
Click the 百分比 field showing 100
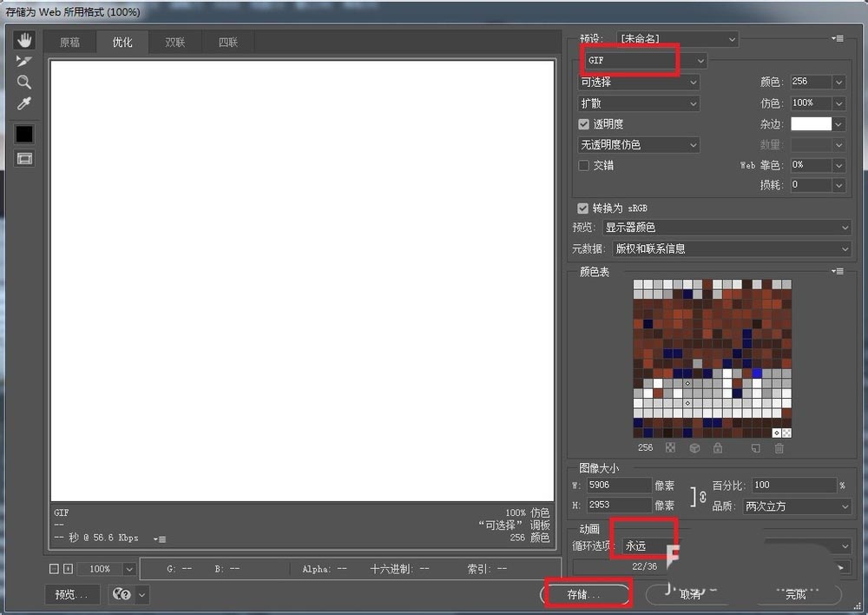[x=793, y=486]
